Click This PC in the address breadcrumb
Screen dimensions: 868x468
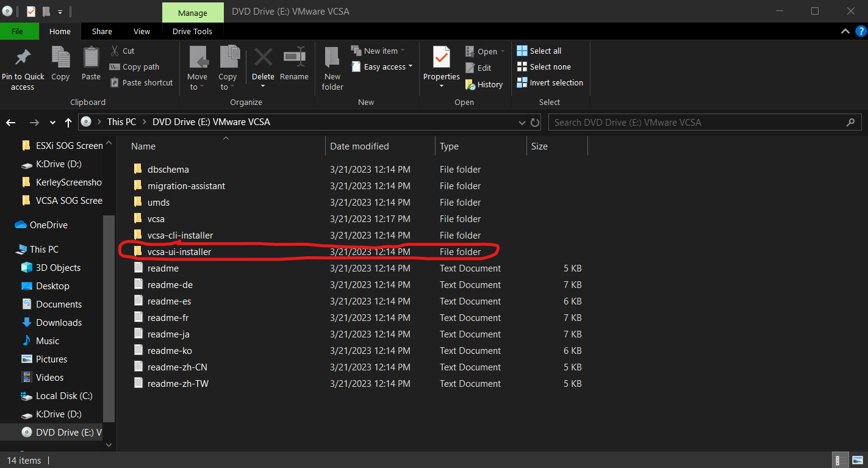coord(121,122)
